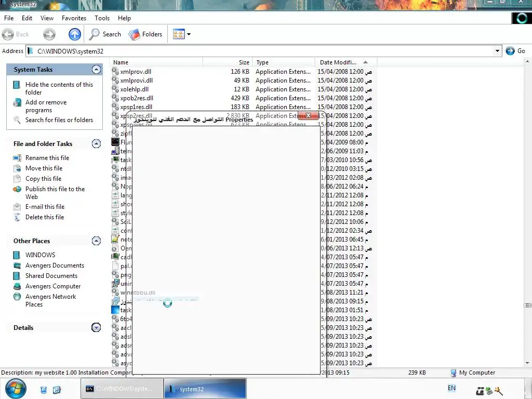Click the xpob2res.dll file icon
This screenshot has height=399, width=532.
[115, 98]
